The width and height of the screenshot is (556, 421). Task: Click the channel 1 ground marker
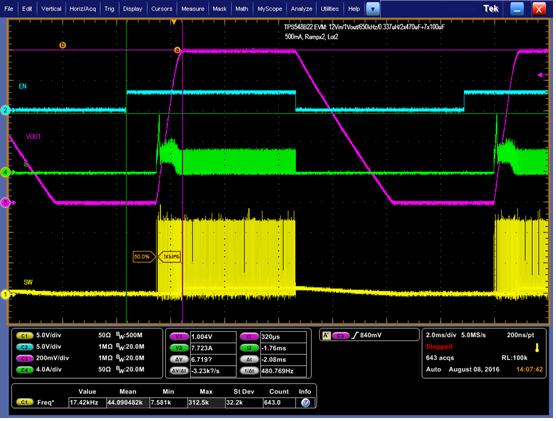[x=5, y=294]
